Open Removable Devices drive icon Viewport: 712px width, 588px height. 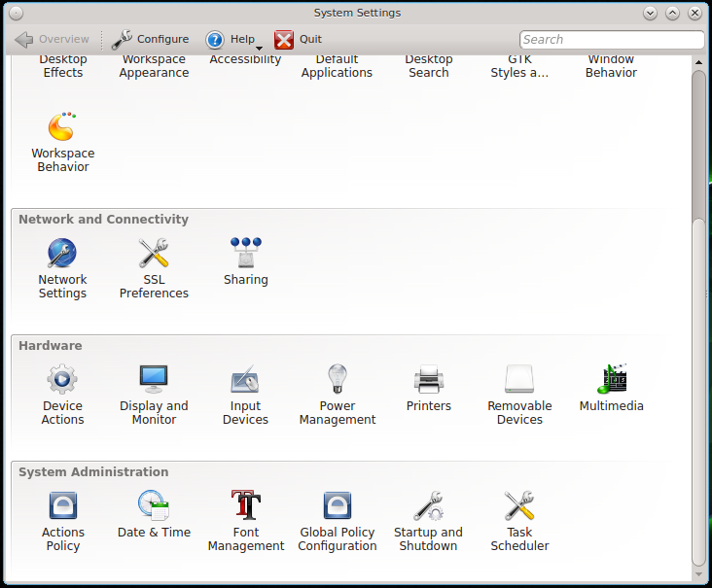coord(519,379)
